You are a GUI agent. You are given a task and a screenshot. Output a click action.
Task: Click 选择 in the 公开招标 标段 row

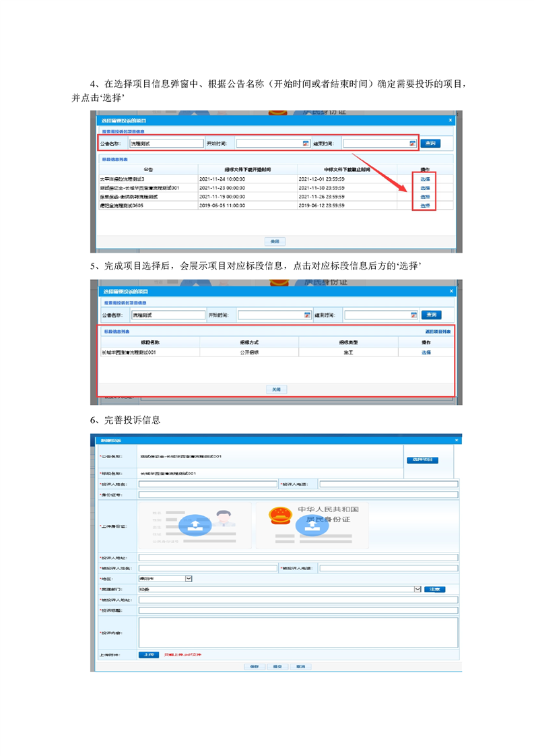coord(426,352)
